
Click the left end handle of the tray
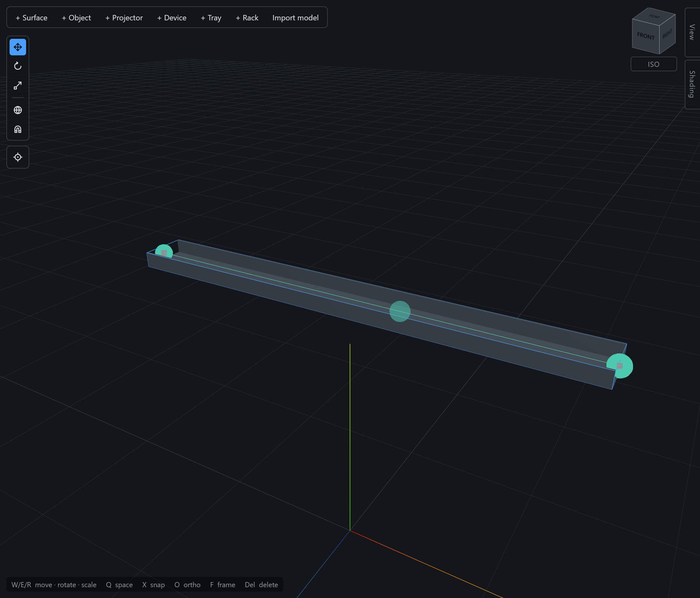pyautogui.click(x=164, y=252)
